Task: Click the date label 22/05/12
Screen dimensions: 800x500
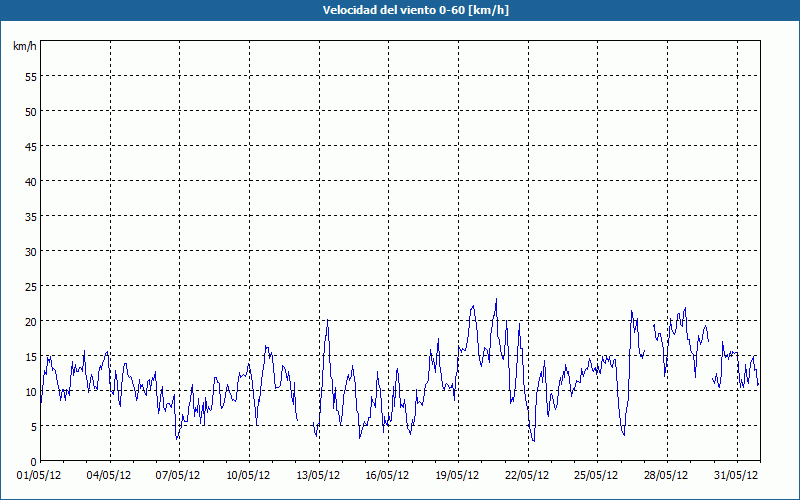Action: (527, 476)
